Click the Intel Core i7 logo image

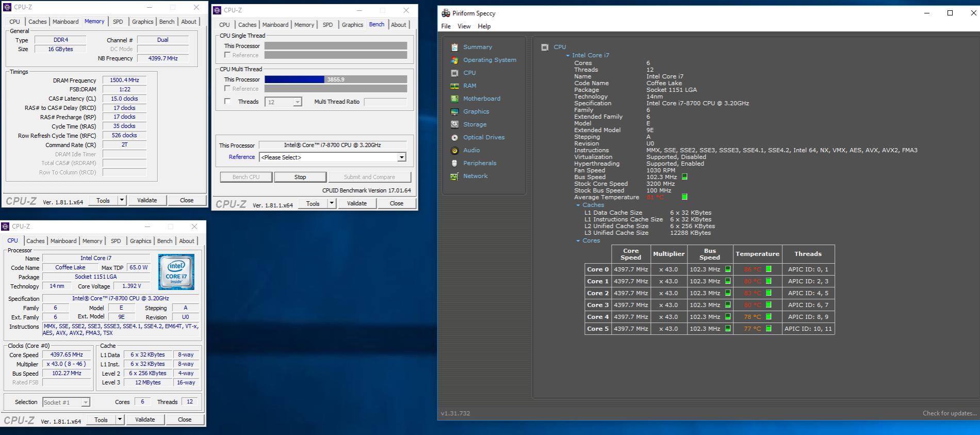click(176, 271)
